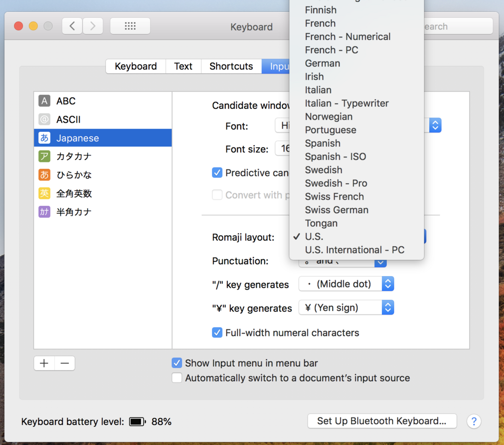Select カタカナ input source row

pyautogui.click(x=103, y=157)
